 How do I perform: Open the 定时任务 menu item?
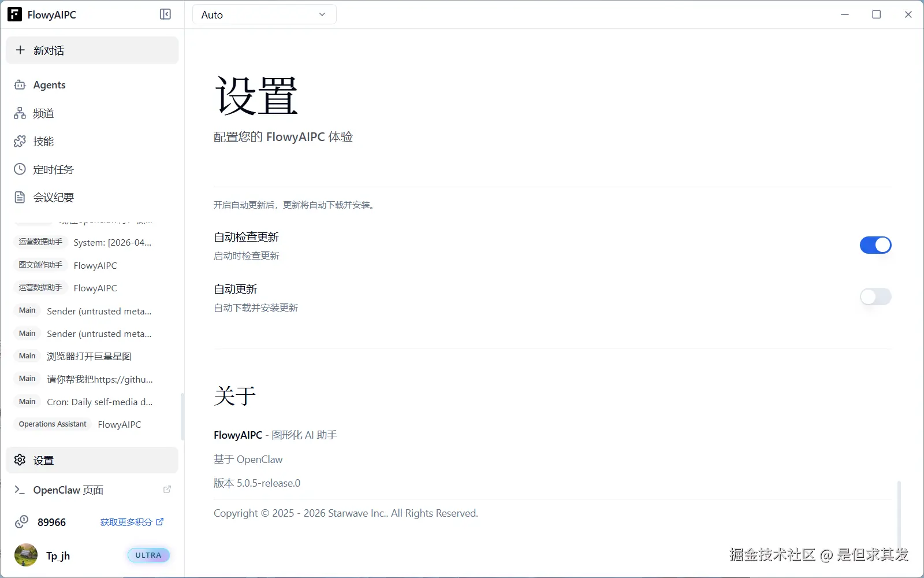click(92, 169)
